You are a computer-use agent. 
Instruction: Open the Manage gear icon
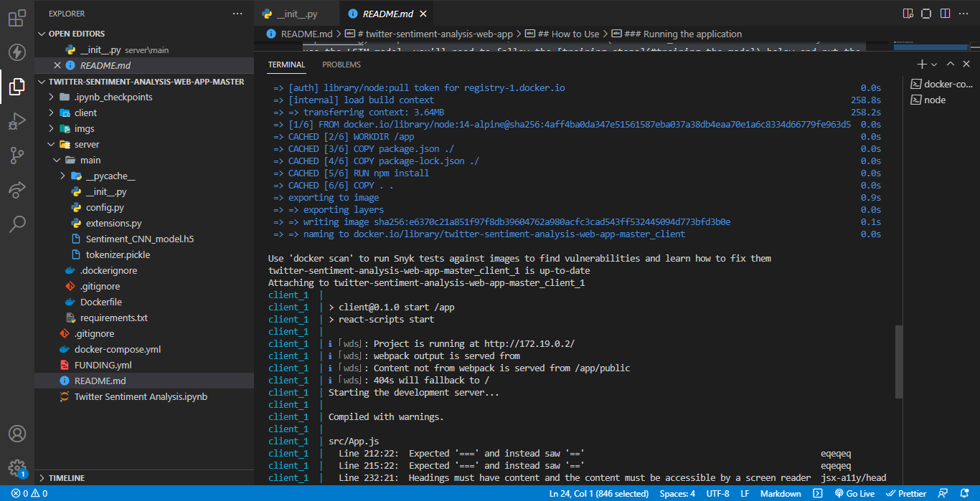point(17,467)
